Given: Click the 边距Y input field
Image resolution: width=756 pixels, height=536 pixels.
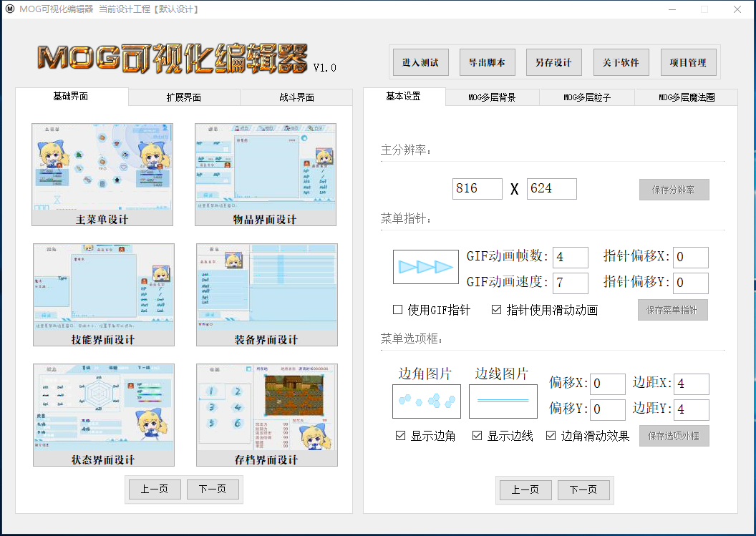Looking at the screenshot, I should coord(692,410).
